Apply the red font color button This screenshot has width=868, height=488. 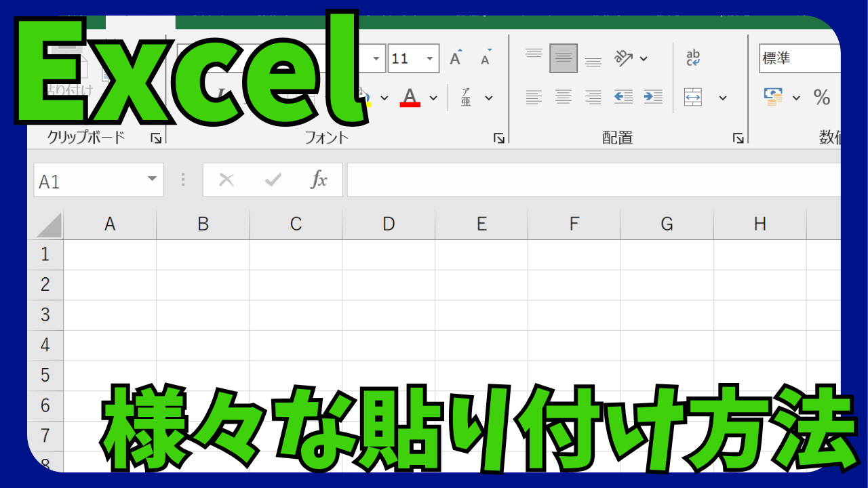pyautogui.click(x=410, y=98)
